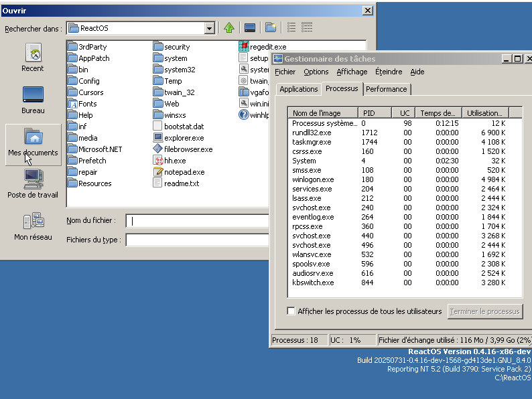
Task: Click Task Manager title bar icon
Action: [x=278, y=59]
